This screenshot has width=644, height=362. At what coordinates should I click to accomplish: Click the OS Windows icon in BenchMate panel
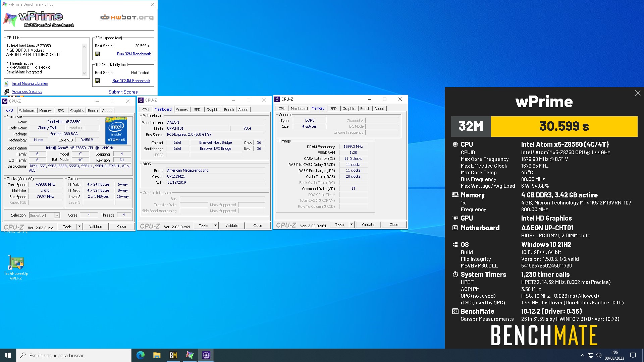pos(455,245)
